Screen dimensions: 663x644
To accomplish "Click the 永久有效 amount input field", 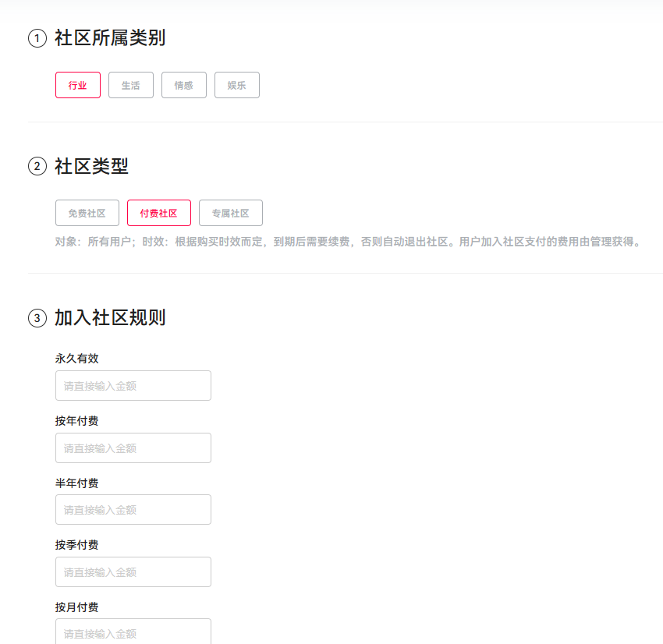I will coord(133,385).
